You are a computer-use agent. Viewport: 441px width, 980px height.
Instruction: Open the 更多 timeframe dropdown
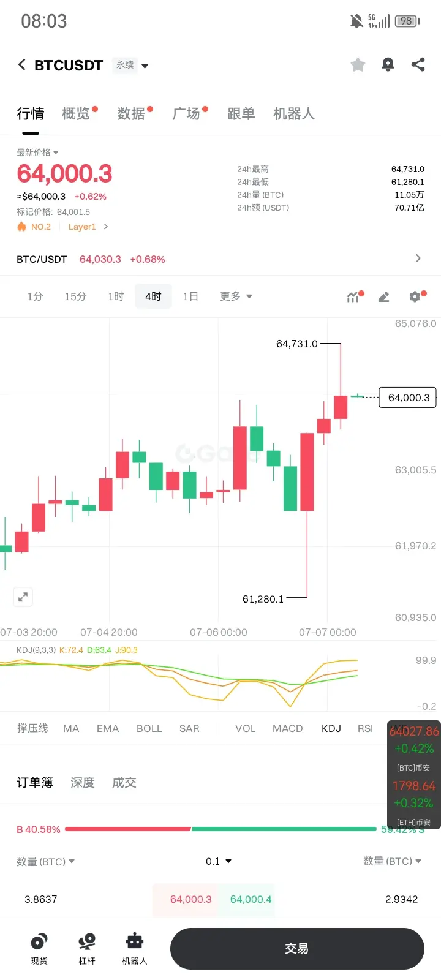tap(236, 296)
